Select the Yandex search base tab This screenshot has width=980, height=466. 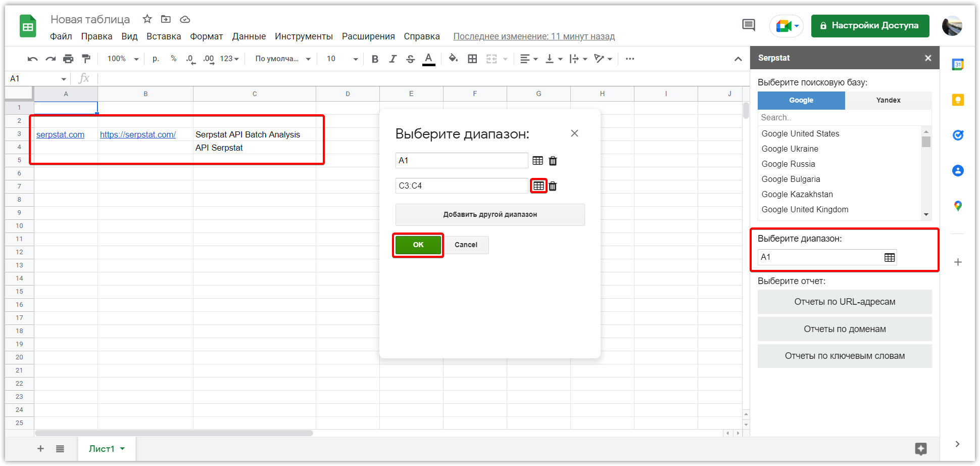pos(888,100)
